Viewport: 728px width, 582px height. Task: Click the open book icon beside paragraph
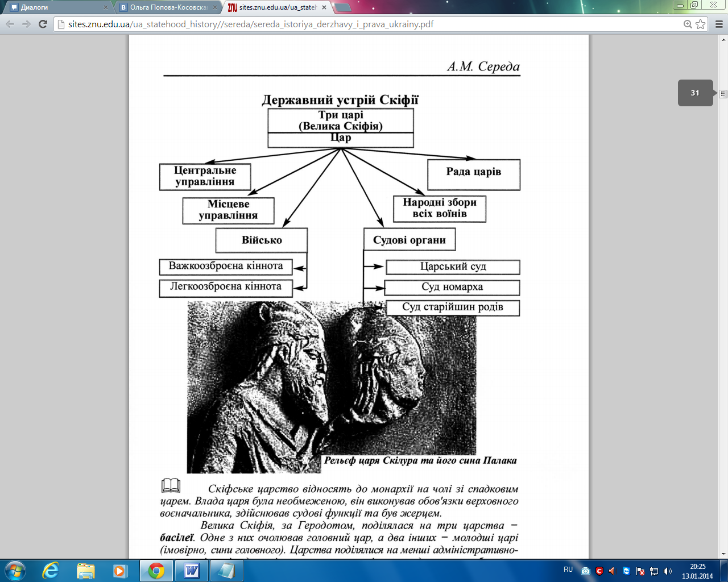coord(171,485)
